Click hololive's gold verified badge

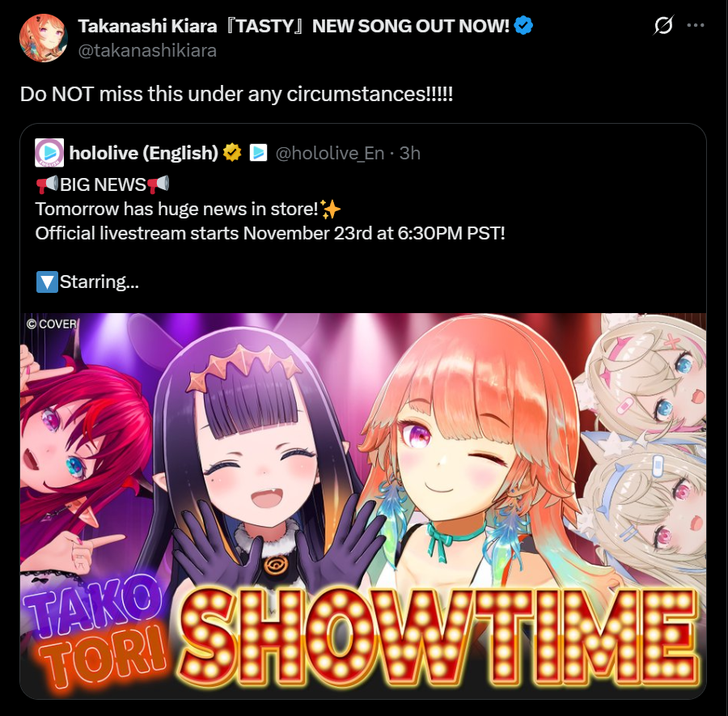click(x=232, y=153)
